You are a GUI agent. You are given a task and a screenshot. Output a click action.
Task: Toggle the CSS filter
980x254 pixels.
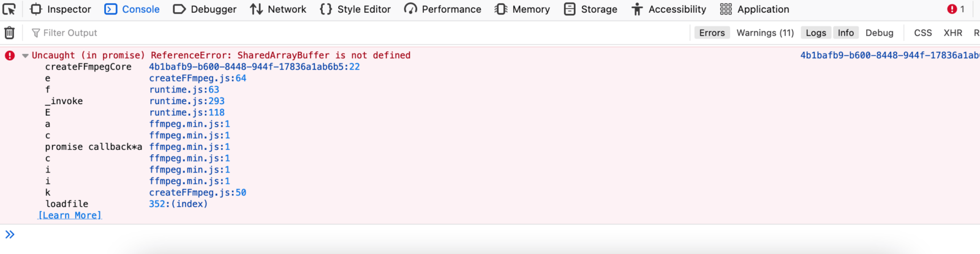(x=922, y=33)
